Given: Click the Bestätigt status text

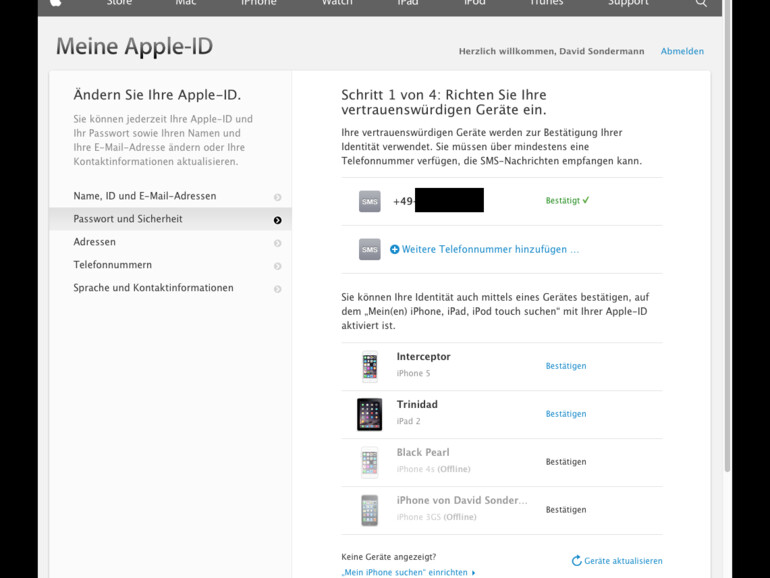Looking at the screenshot, I should click(563, 200).
